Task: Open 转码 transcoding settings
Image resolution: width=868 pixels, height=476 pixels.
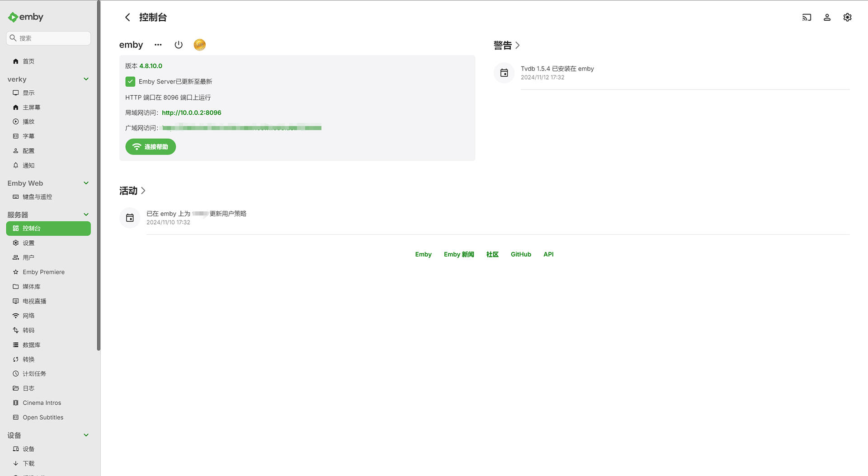Action: tap(48, 330)
